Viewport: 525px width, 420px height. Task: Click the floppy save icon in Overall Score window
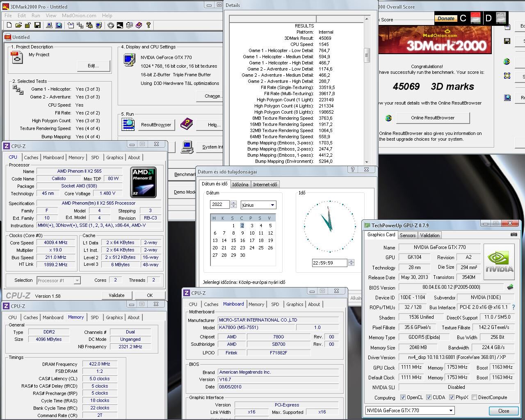pos(507,41)
